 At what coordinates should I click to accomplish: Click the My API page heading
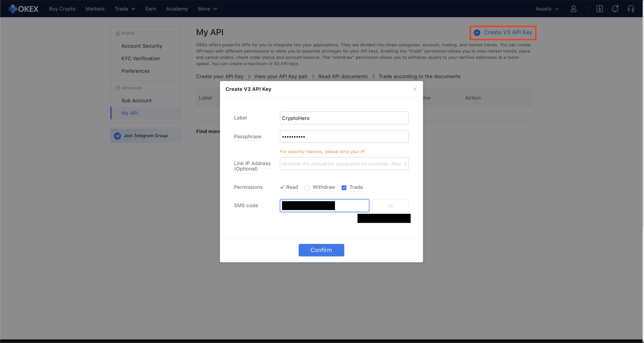[x=210, y=32]
